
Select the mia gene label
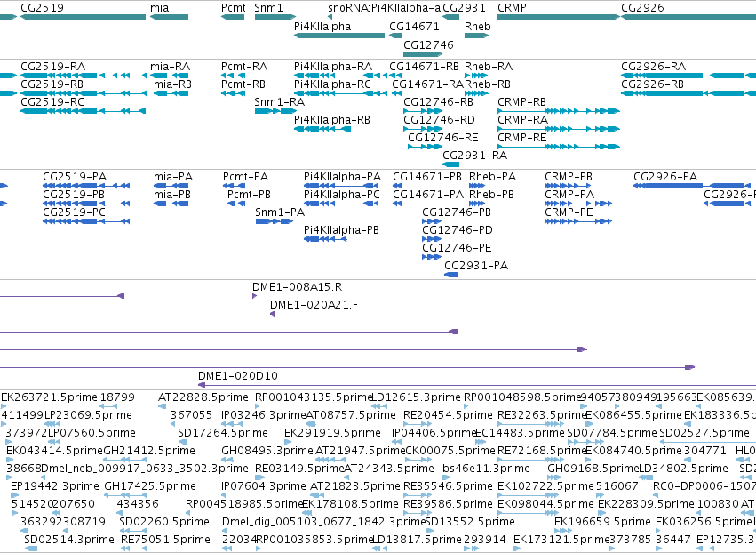(x=160, y=8)
